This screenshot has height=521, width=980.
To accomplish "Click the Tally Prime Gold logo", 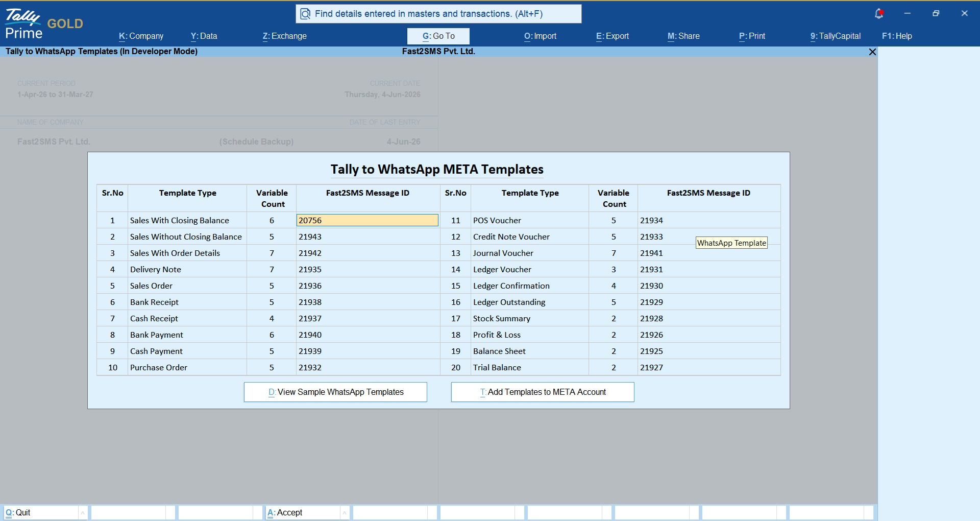I will (x=43, y=23).
